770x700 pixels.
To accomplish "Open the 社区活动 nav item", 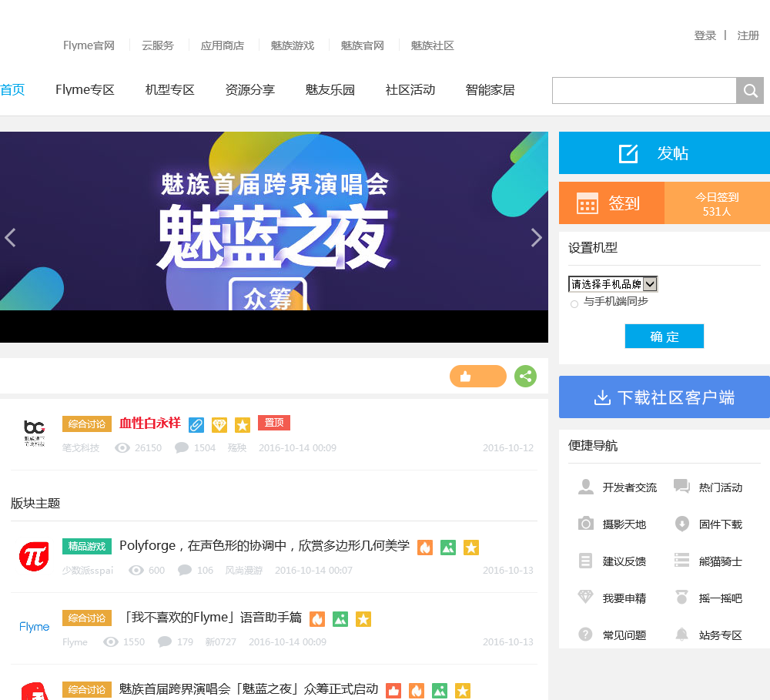I will point(410,90).
